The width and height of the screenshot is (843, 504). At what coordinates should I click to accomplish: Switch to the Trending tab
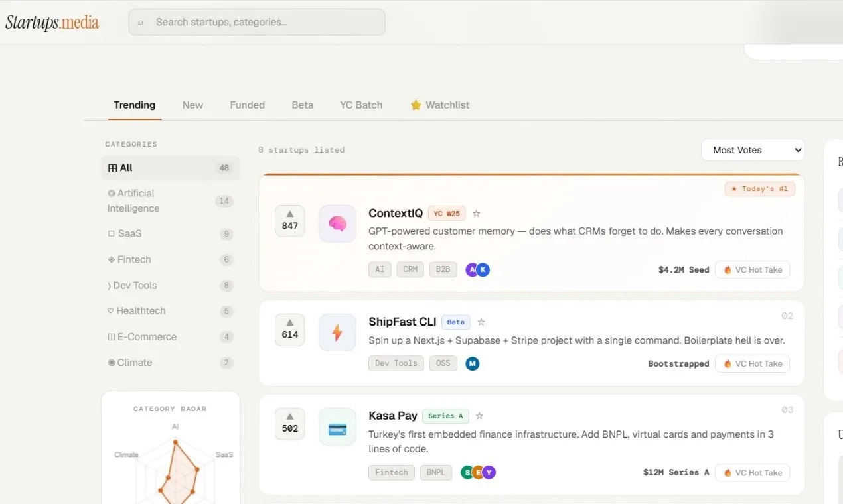[x=135, y=105]
